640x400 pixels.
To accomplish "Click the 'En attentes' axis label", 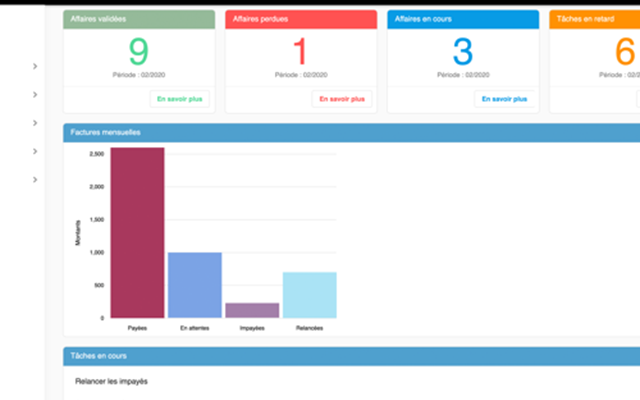I will [x=195, y=328].
